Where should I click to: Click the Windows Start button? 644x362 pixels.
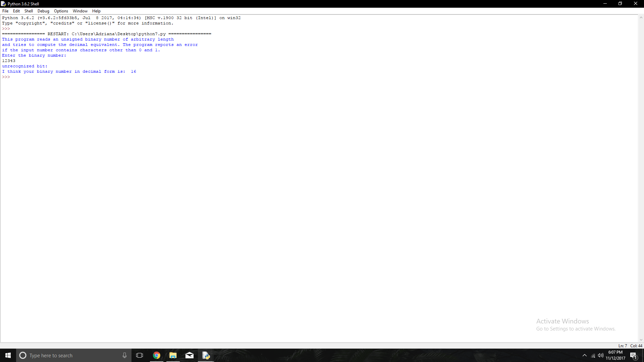pyautogui.click(x=8, y=355)
